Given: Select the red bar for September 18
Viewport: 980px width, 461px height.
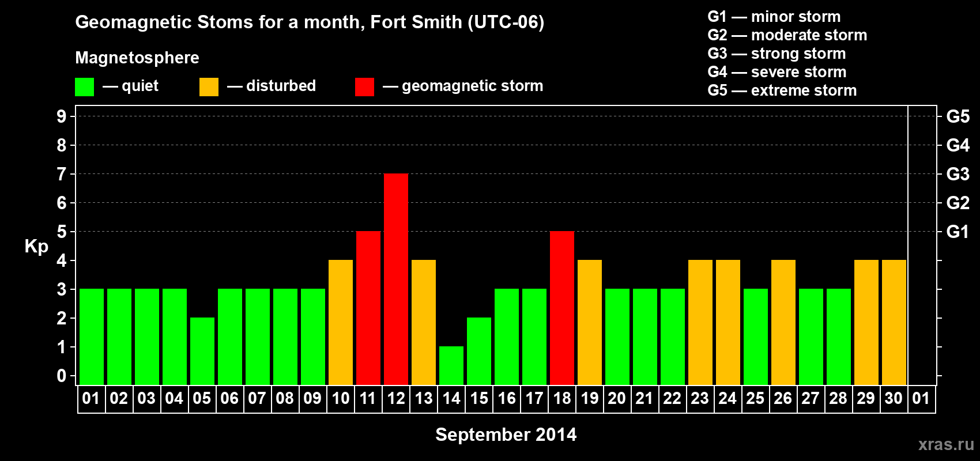Looking at the screenshot, I should (x=562, y=308).
